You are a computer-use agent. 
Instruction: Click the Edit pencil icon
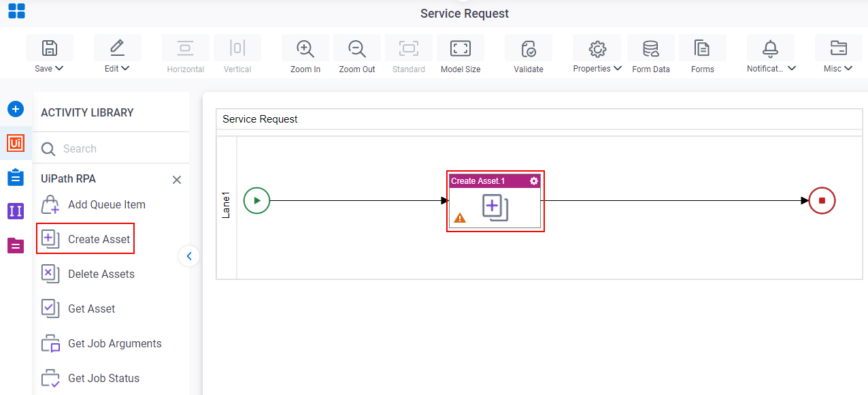pos(117,48)
